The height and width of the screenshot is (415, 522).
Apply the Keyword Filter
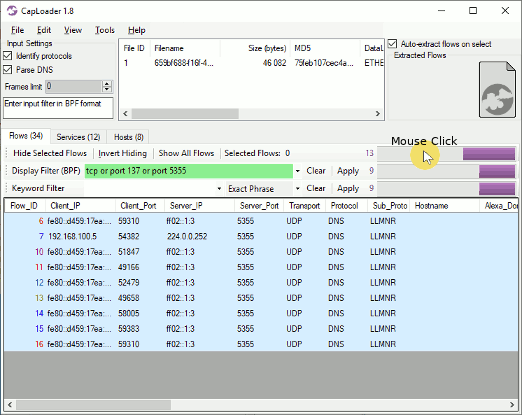[348, 188]
